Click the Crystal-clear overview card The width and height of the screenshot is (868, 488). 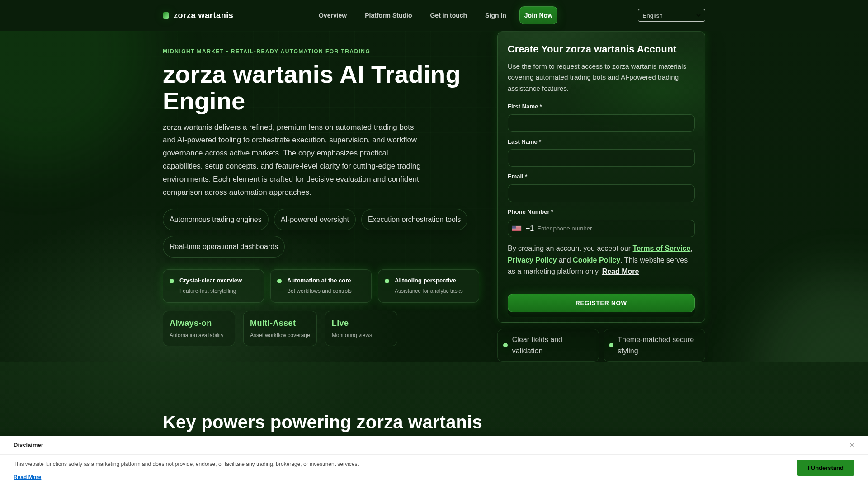pyautogui.click(x=213, y=286)
